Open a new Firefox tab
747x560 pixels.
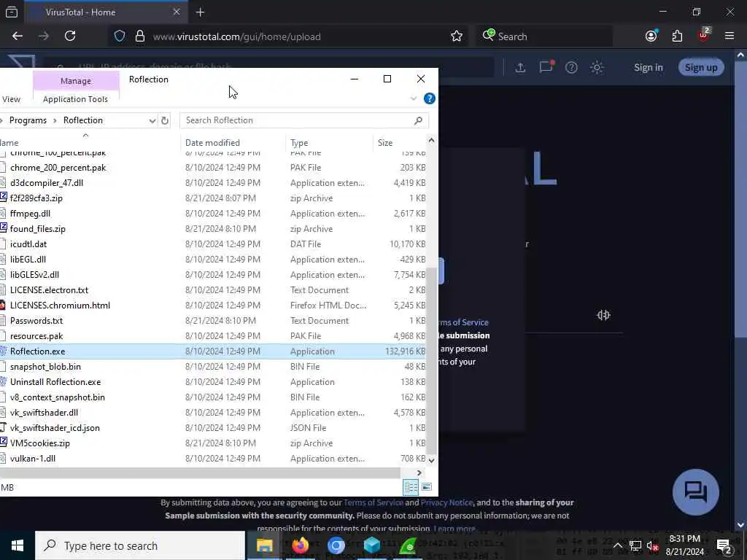200,12
